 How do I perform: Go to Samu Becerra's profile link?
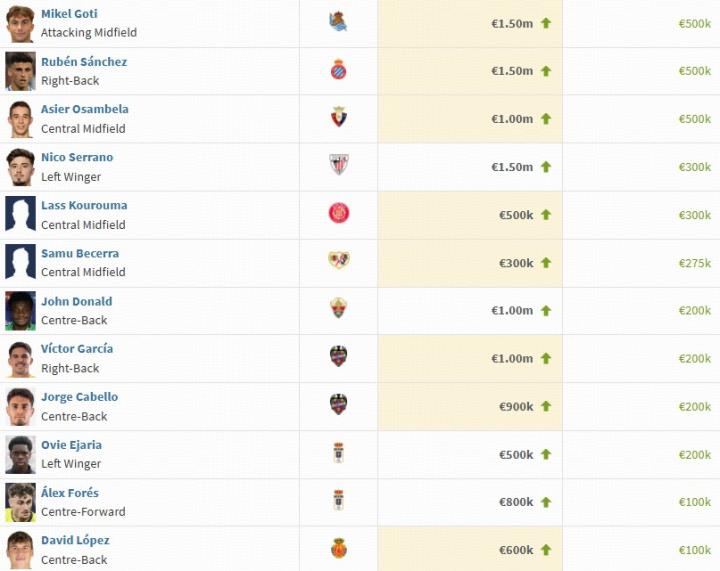(80, 253)
